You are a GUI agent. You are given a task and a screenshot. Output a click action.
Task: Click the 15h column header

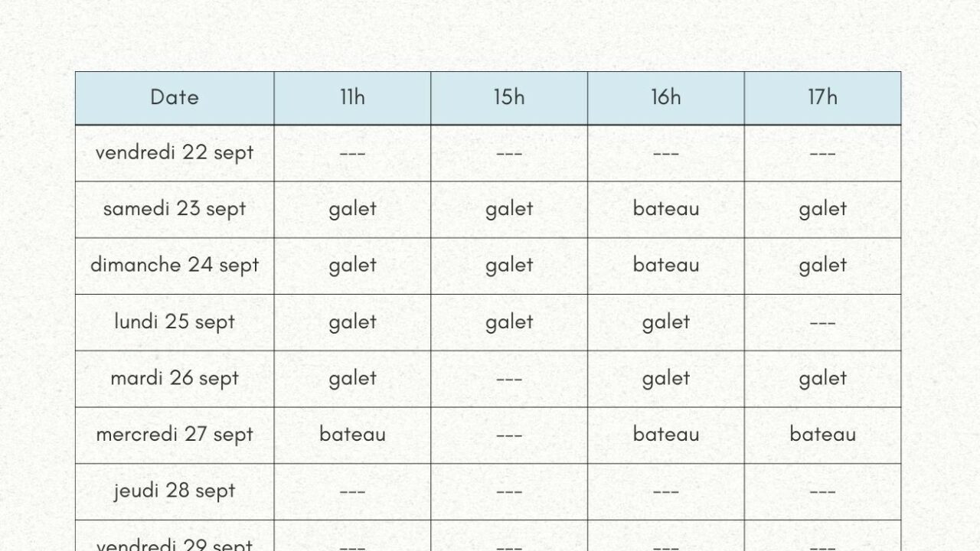(509, 97)
